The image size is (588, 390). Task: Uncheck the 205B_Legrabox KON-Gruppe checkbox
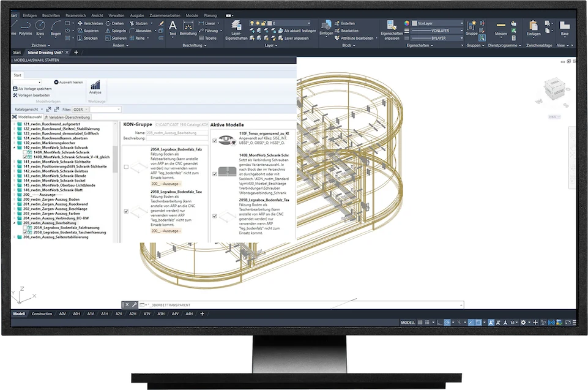126,211
